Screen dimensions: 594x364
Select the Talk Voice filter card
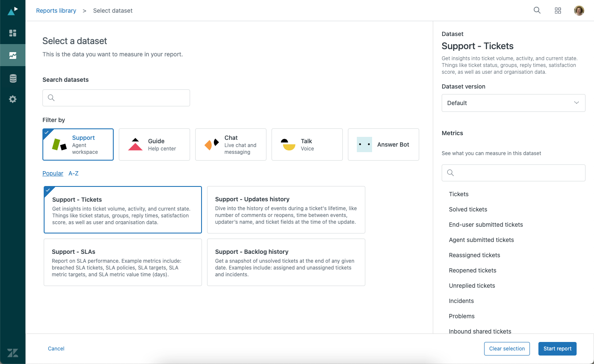click(x=307, y=144)
